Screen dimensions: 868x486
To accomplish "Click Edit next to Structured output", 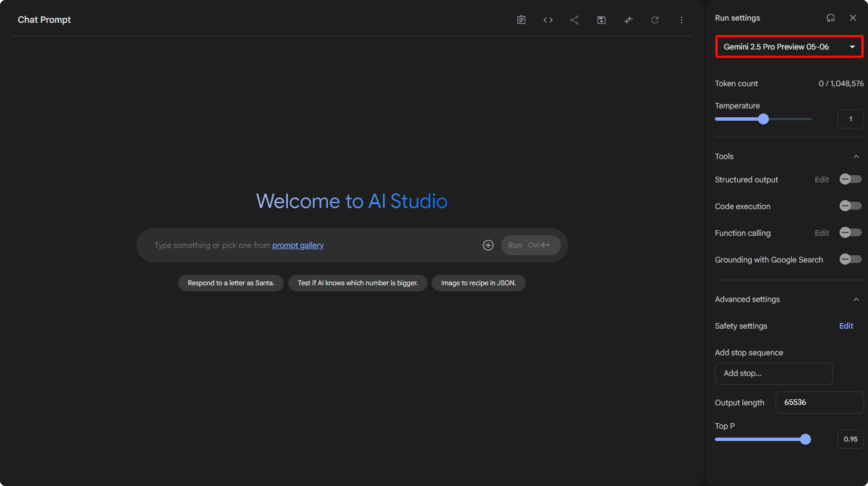I will tap(822, 180).
